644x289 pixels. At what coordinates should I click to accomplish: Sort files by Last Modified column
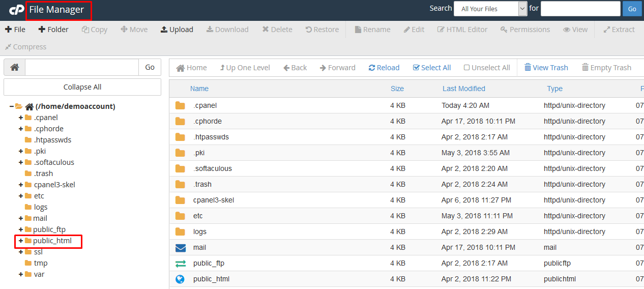coord(463,89)
